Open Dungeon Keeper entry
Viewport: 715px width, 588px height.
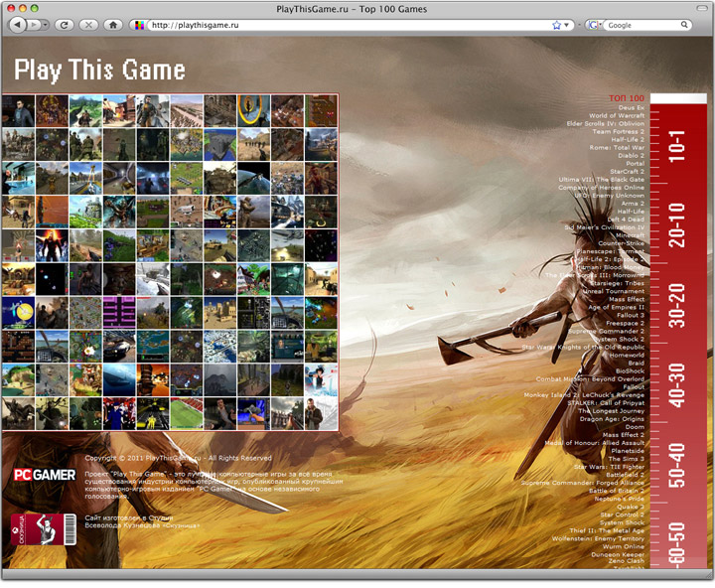618,554
